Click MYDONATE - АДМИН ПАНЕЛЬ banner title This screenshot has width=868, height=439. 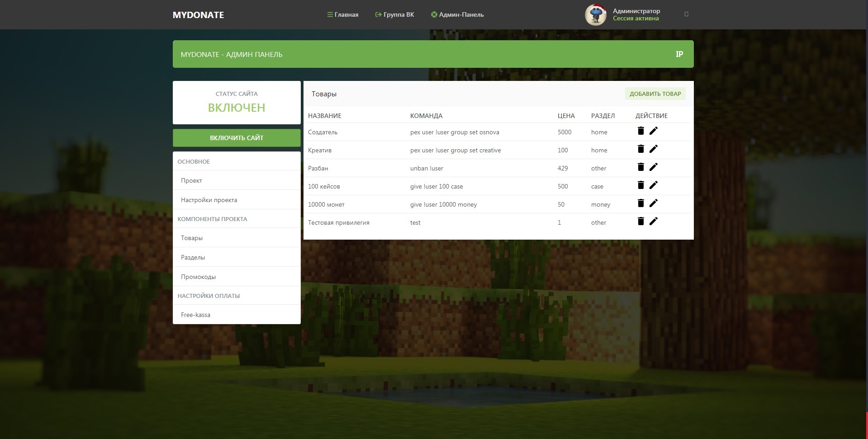pos(232,54)
